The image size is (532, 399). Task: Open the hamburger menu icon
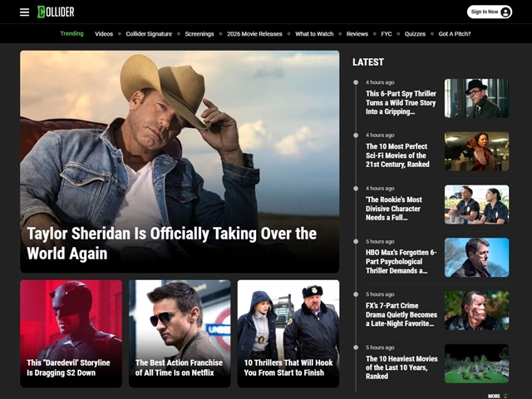pos(24,12)
